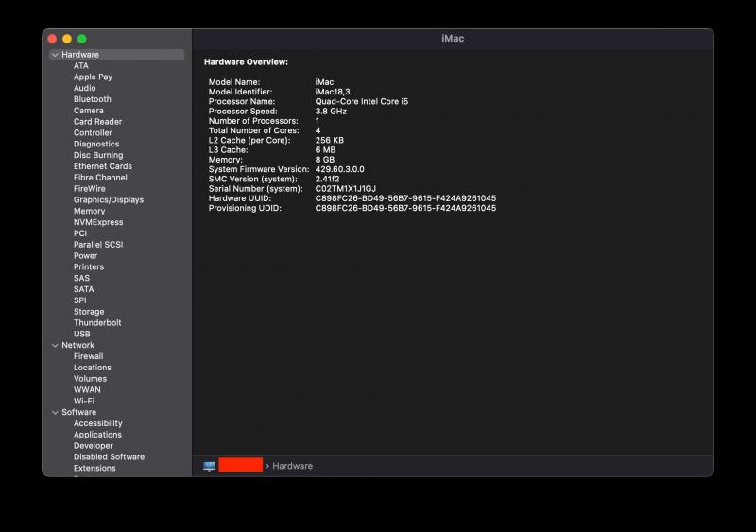Image resolution: width=756 pixels, height=532 pixels.
Task: Click the Hardware Overview heading
Action: [x=246, y=61]
